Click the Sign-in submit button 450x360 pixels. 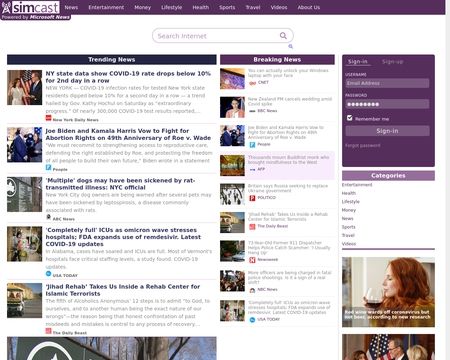click(x=387, y=131)
